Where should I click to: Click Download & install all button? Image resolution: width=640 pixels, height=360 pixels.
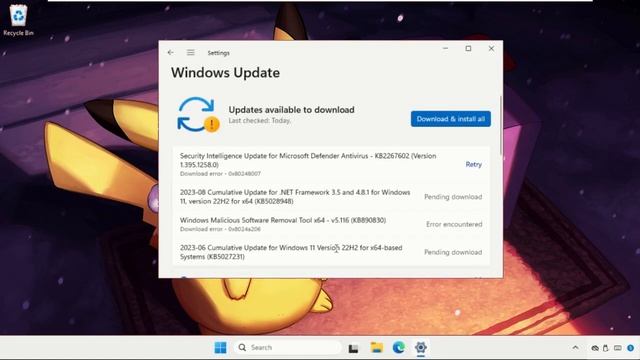pos(451,119)
